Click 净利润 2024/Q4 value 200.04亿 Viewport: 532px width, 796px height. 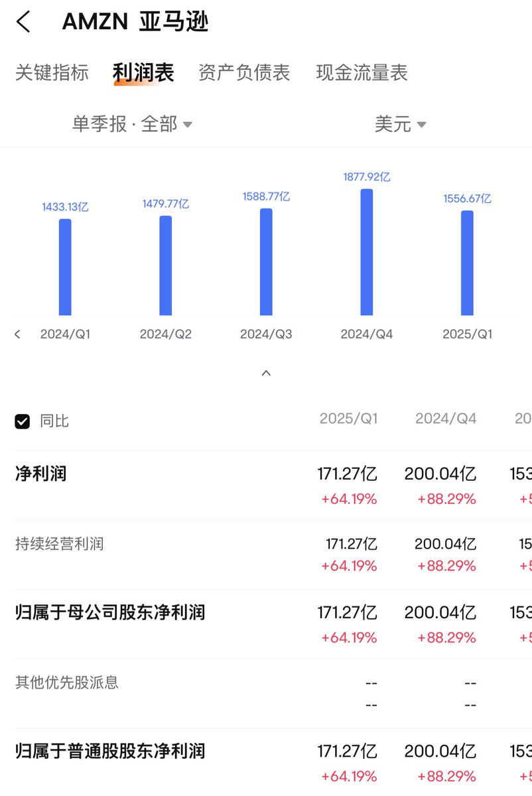[440, 474]
